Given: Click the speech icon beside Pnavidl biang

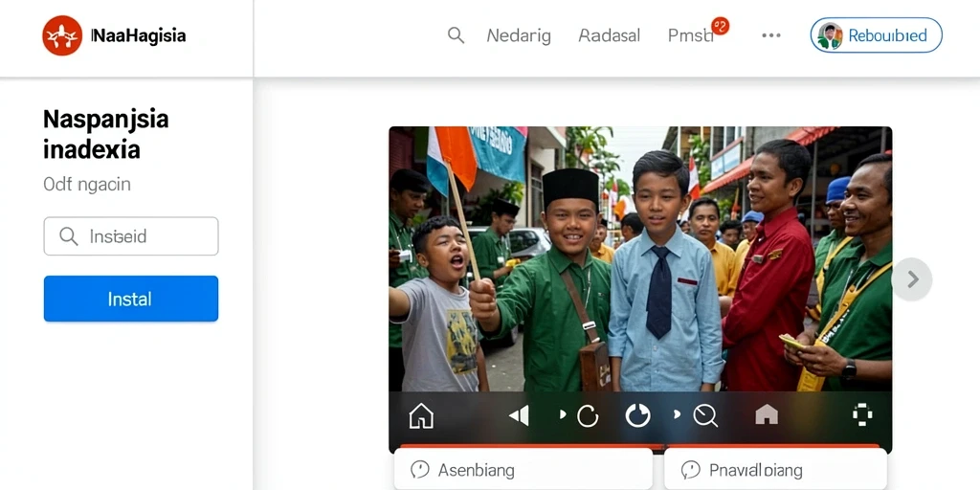Looking at the screenshot, I should pyautogui.click(x=690, y=469).
